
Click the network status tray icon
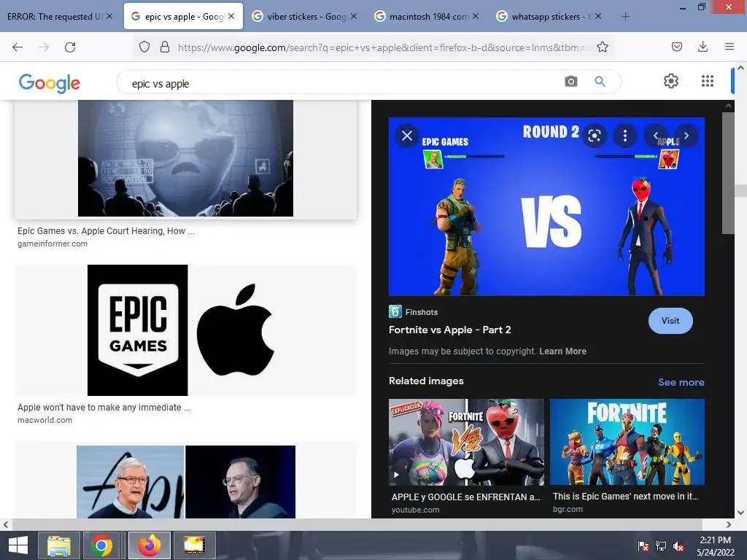661,546
